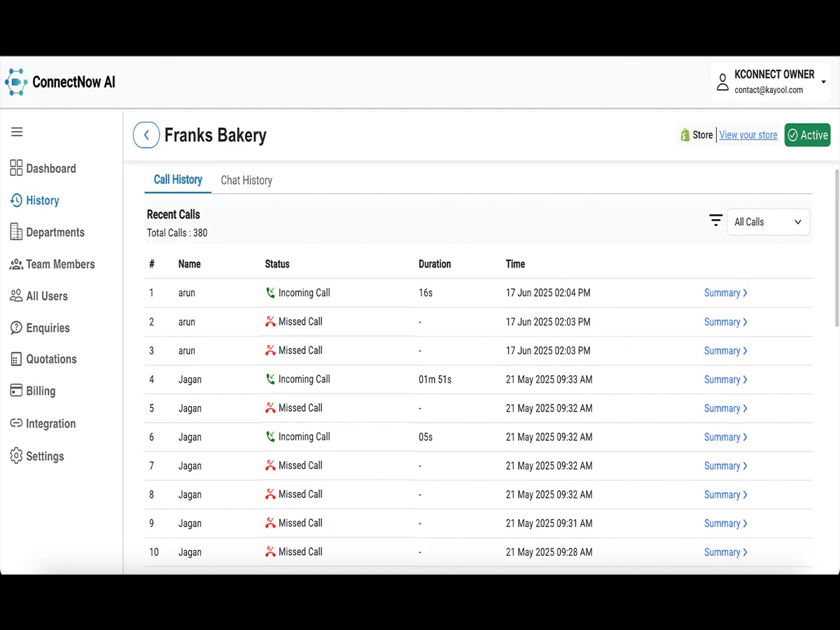Go to Team Members in sidebar

60,264
